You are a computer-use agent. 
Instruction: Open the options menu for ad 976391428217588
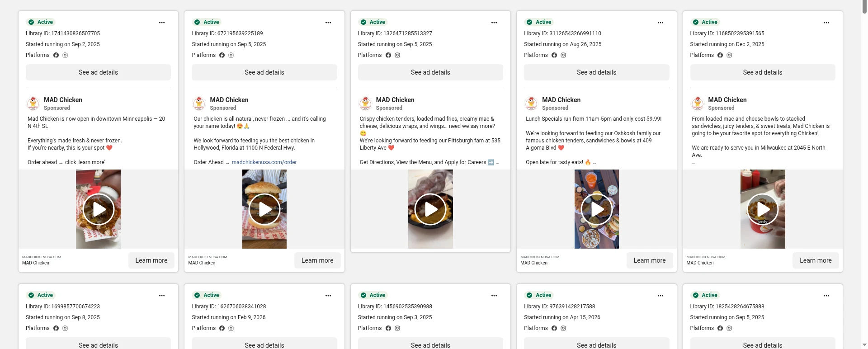[660, 296]
